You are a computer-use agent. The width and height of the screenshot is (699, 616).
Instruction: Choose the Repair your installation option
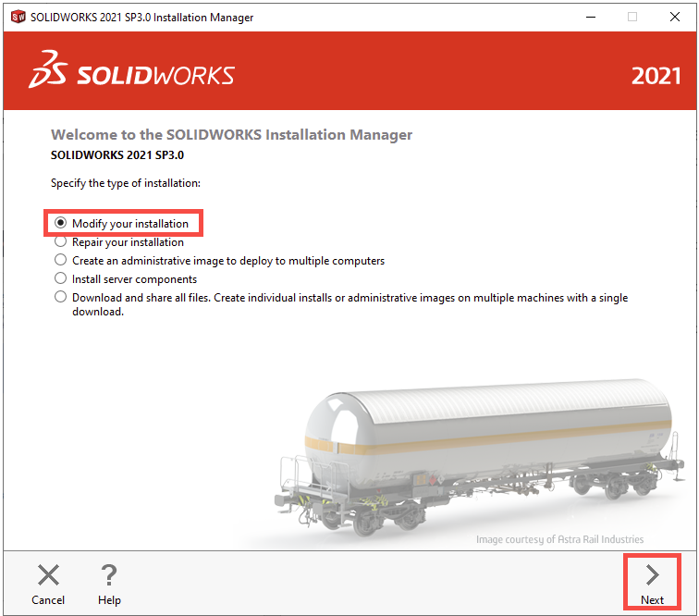click(x=61, y=242)
